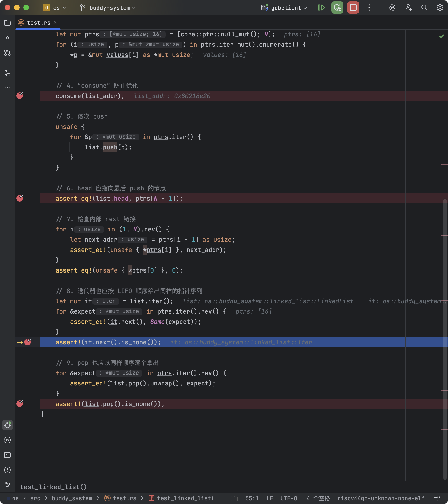Open the Pull Requests tool window
Image resolution: width=448 pixels, height=504 pixels.
[7, 52]
